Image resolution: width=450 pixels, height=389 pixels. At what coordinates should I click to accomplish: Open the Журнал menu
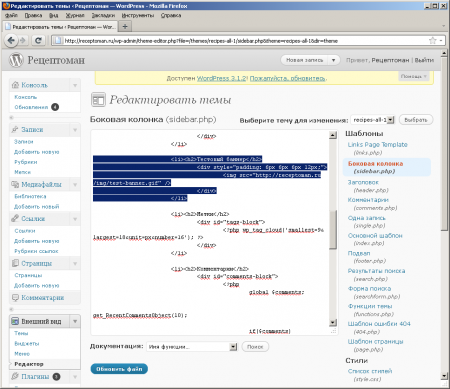pos(75,15)
